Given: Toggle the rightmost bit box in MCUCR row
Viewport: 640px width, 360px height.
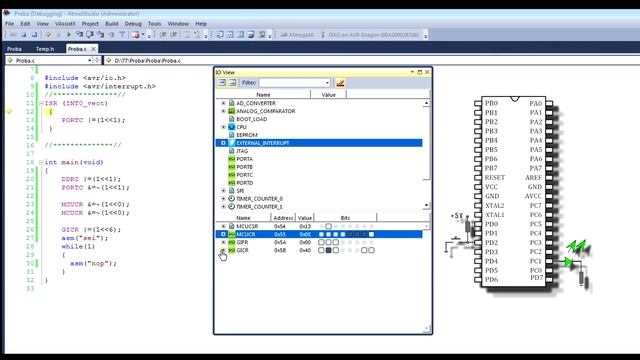Looking at the screenshot, I should [x=371, y=234].
